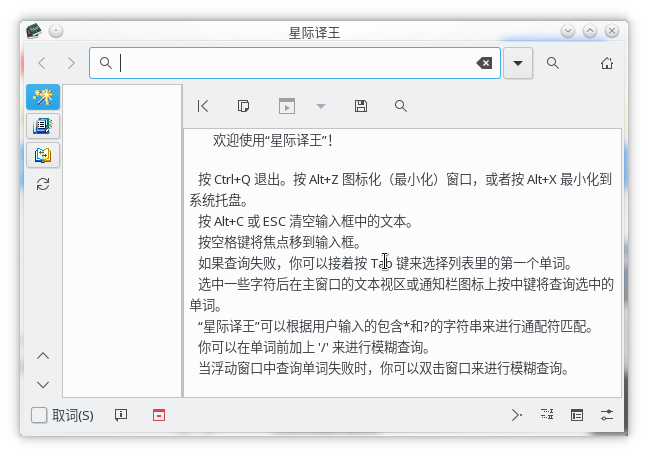Click the round title bar button near logo
Image resolution: width=648 pixels, height=456 pixels.
coord(56,31)
